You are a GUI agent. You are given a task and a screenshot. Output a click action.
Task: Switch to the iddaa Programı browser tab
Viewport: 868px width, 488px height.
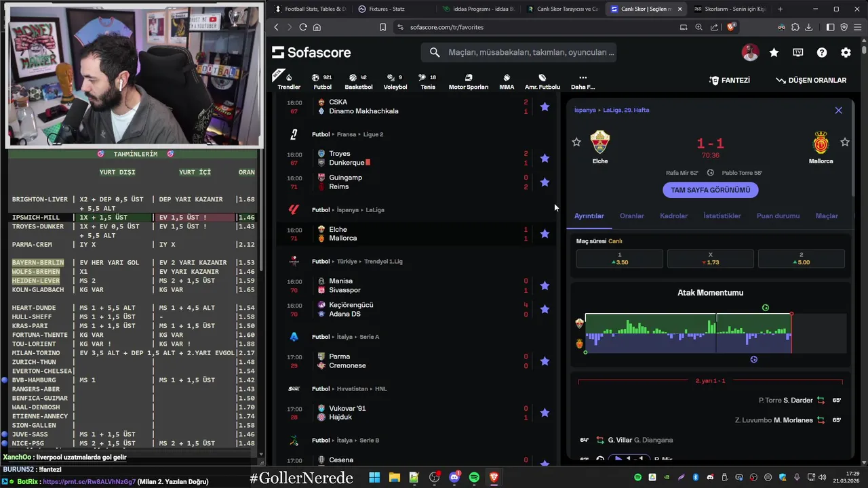click(x=479, y=9)
